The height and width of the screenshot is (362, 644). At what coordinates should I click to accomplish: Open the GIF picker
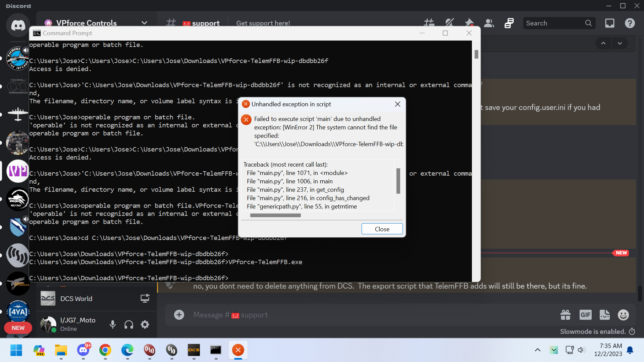585,315
